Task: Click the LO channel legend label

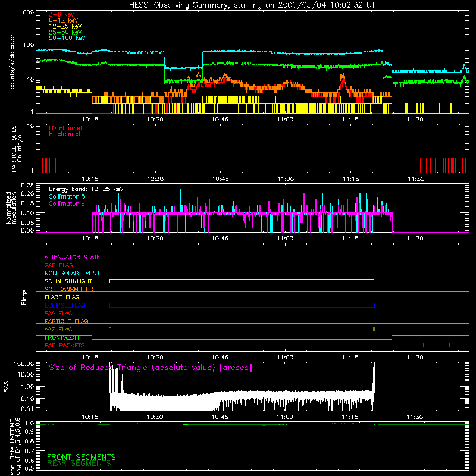Action: pyautogui.click(x=65, y=128)
